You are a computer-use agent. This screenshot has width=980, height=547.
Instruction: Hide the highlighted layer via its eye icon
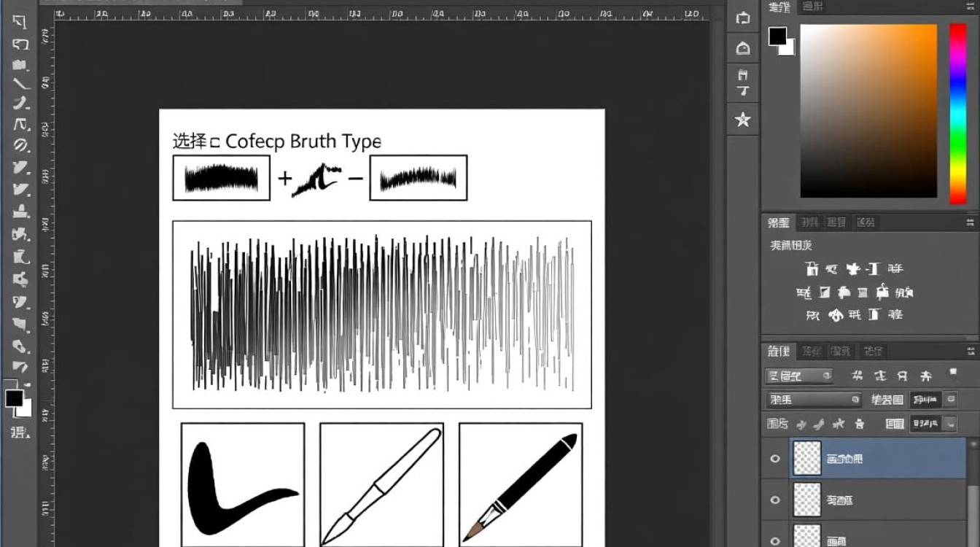pos(775,459)
